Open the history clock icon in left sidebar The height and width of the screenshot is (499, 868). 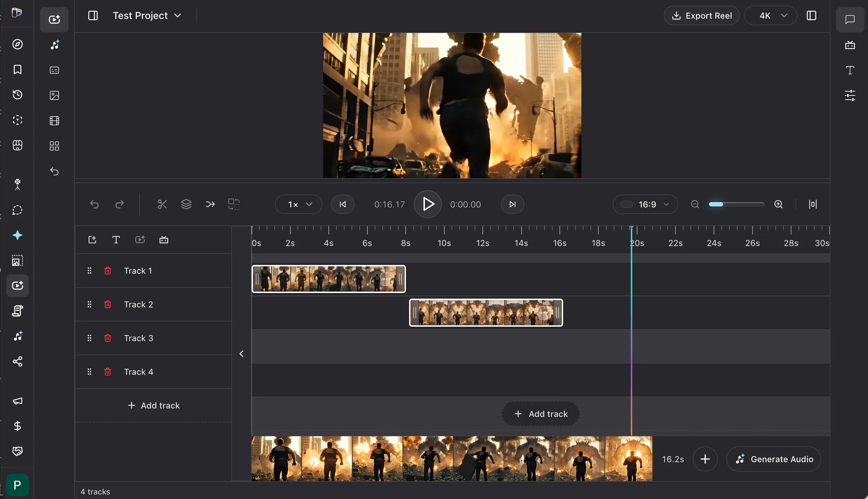point(18,95)
